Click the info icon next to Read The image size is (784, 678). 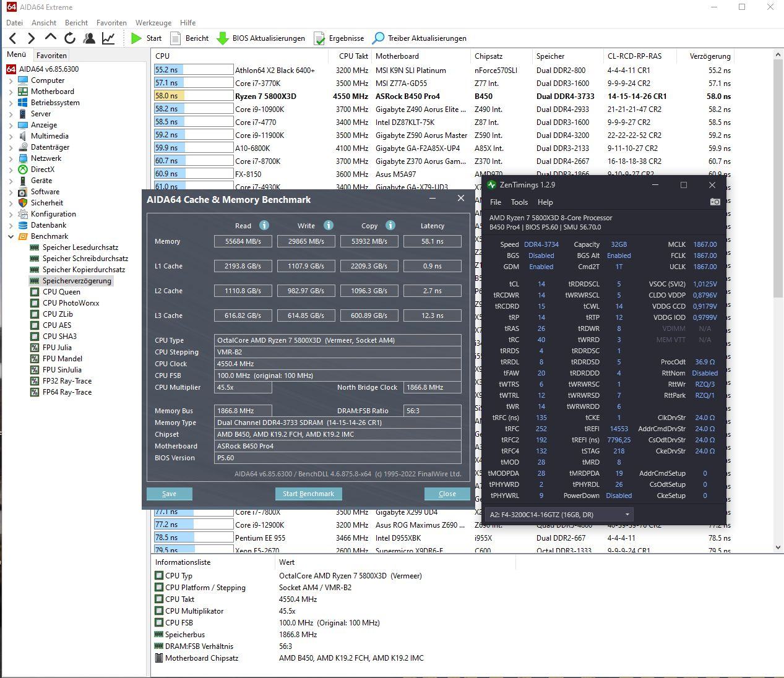(x=264, y=225)
